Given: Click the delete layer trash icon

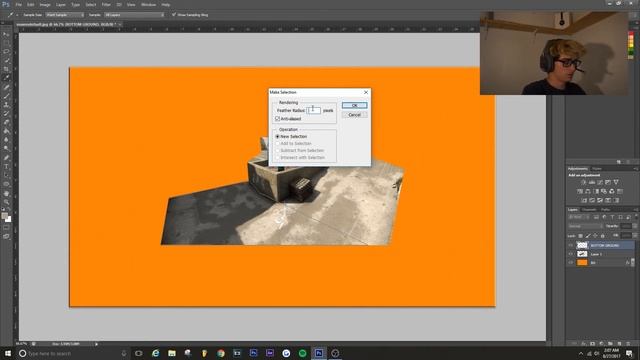Looking at the screenshot, I should (x=628, y=344).
